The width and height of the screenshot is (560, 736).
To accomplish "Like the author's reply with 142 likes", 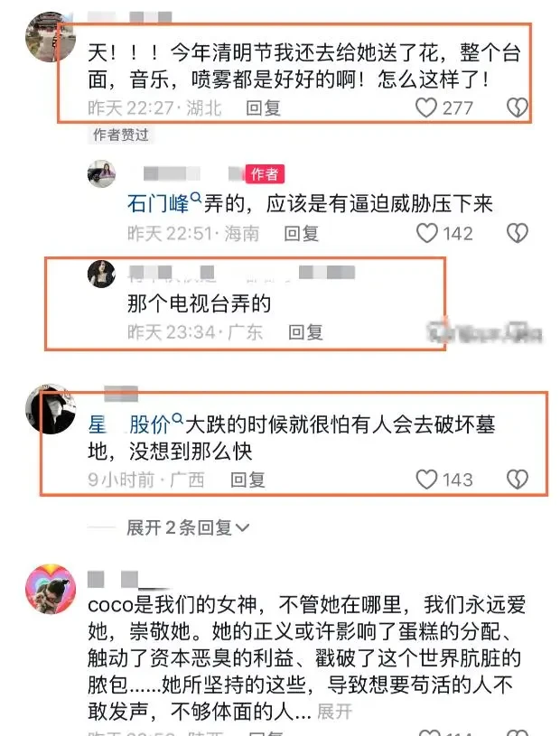I will pos(426,233).
